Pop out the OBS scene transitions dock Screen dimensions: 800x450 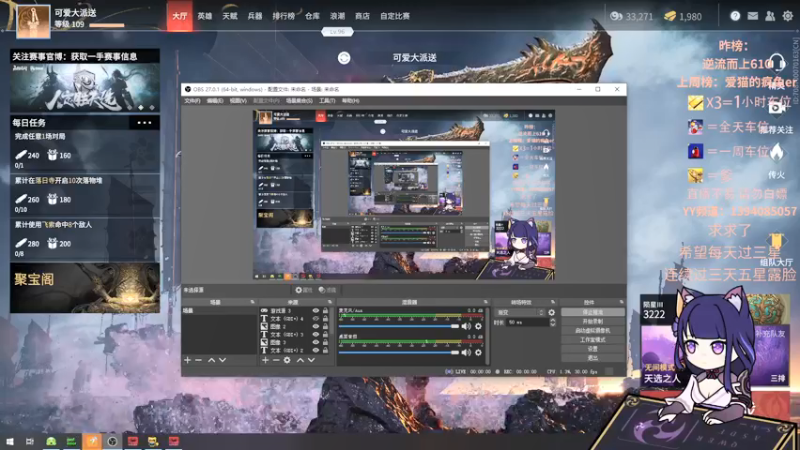pos(553,302)
